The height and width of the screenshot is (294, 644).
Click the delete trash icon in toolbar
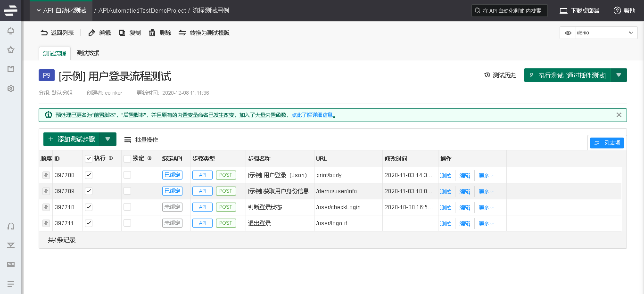tap(152, 33)
